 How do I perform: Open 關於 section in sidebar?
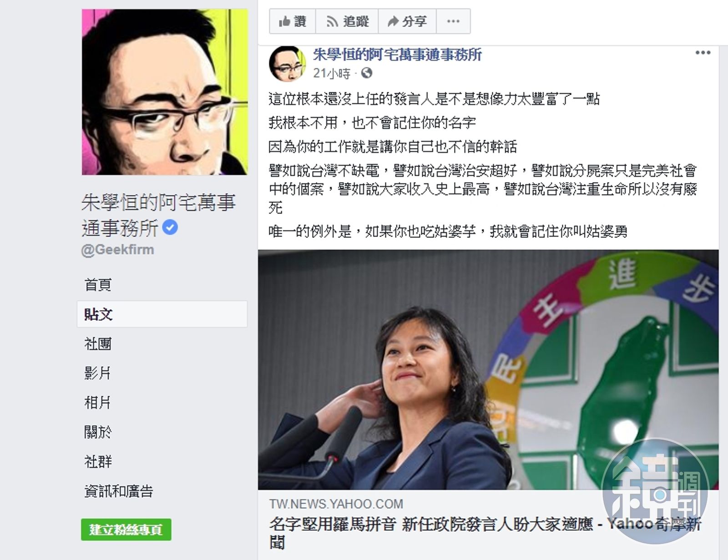(98, 432)
